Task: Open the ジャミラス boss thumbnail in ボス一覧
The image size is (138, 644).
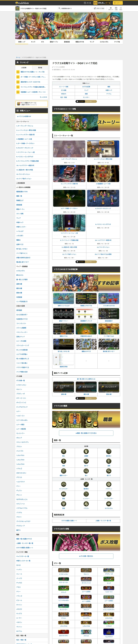Action: click(86, 614)
